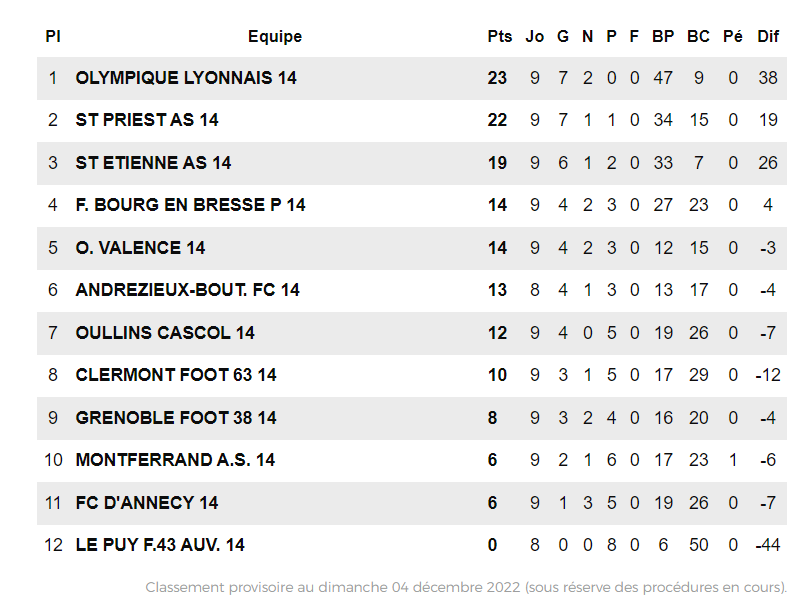812x613 pixels.
Task: Click the Pts column header
Action: pyautogui.click(x=499, y=37)
